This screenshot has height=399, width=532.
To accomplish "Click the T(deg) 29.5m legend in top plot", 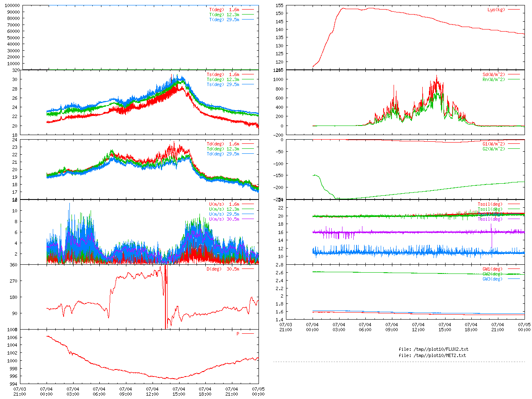I will pyautogui.click(x=224, y=20).
